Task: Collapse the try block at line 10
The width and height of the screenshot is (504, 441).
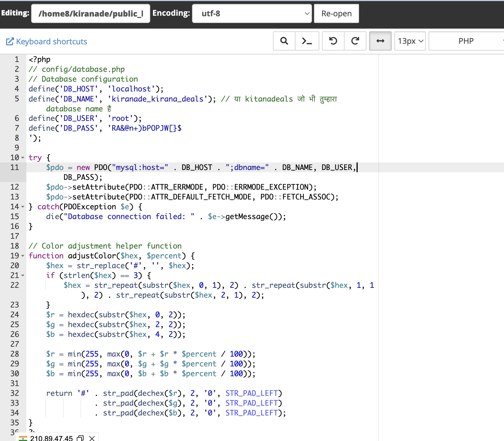Action: (x=23, y=158)
